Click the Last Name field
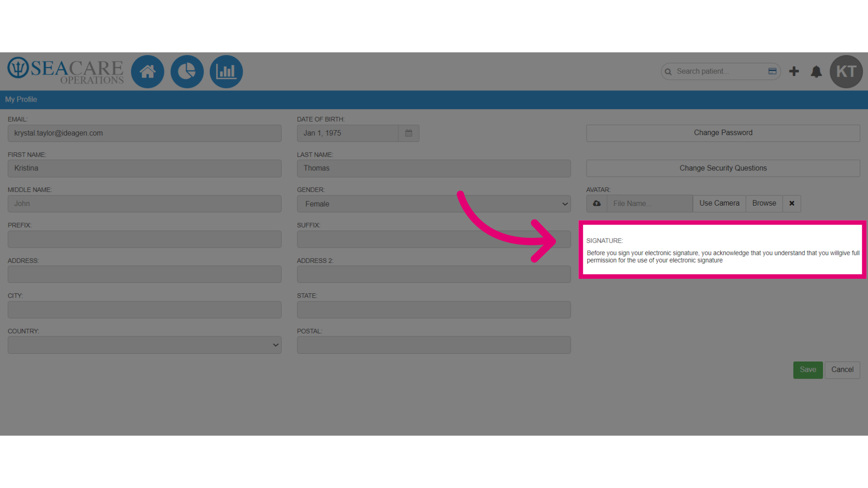This screenshot has height=488, width=868. point(434,168)
